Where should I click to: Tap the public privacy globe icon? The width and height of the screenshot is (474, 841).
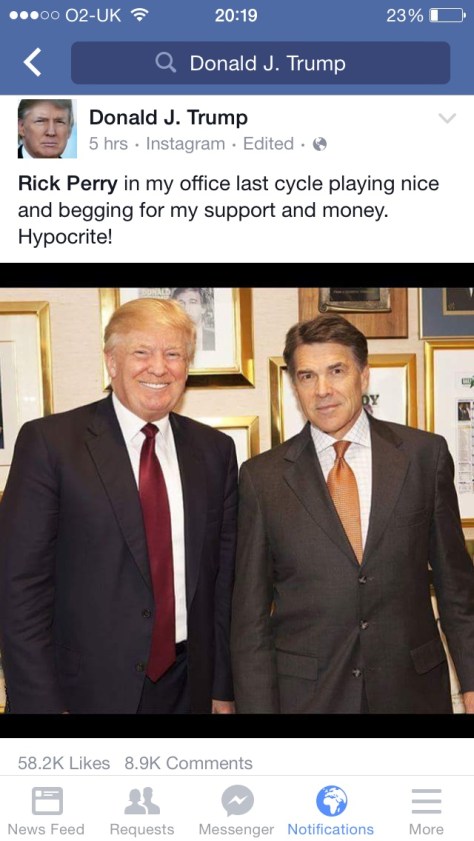320,144
